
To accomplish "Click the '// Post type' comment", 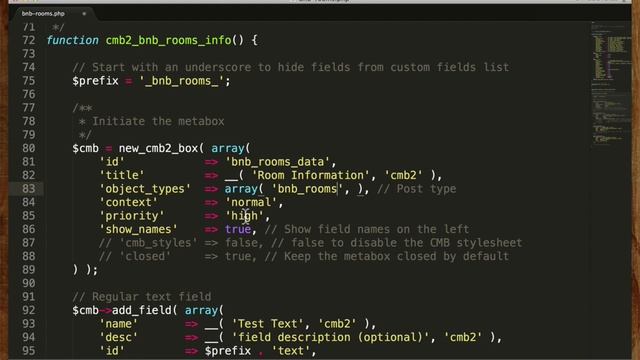I will coord(417,189).
